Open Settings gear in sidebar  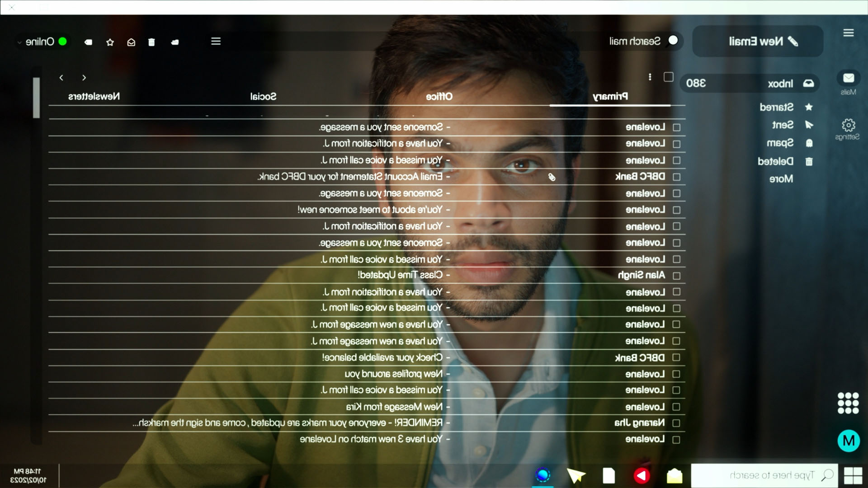(848, 125)
